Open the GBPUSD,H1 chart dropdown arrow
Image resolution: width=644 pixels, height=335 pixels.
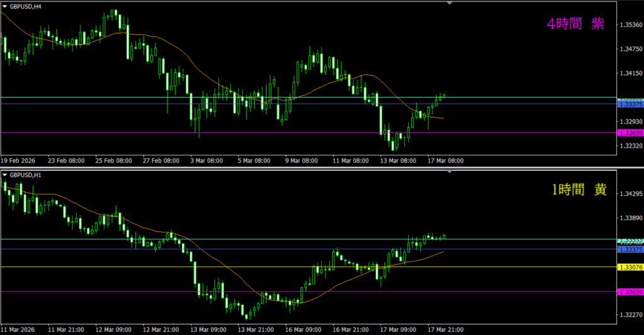click(x=5, y=174)
